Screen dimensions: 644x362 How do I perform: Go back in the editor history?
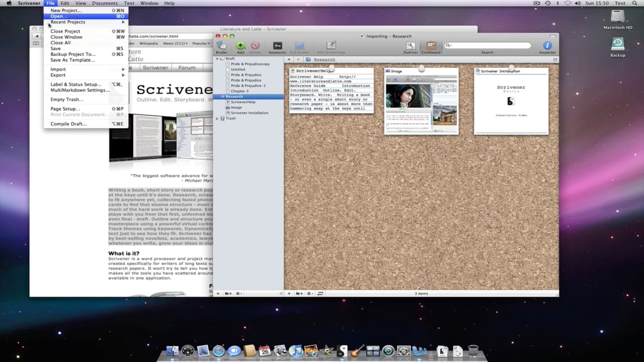[x=289, y=59]
